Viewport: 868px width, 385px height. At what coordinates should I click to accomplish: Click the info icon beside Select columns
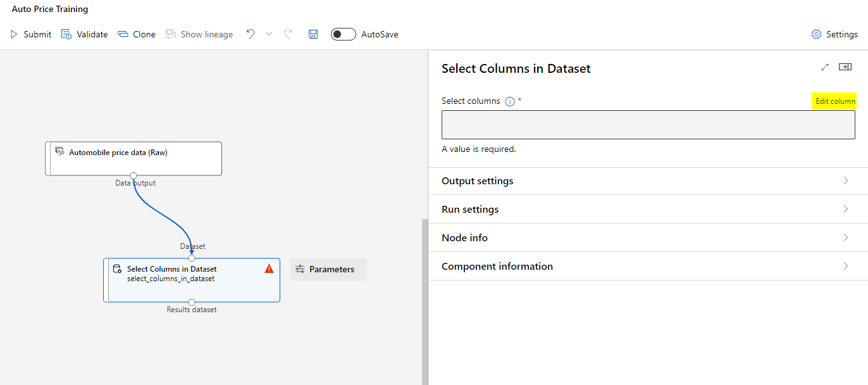[x=510, y=101]
